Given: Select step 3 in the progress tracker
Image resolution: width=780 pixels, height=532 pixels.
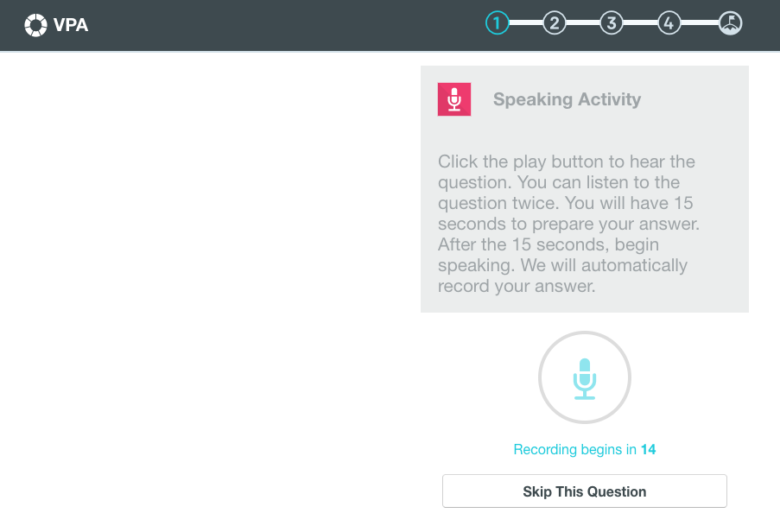Looking at the screenshot, I should tap(612, 22).
